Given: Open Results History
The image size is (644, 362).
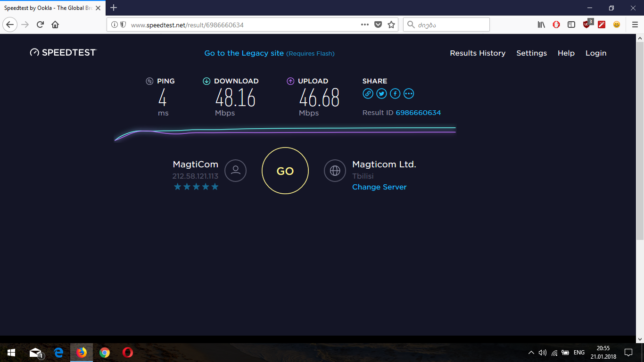Looking at the screenshot, I should pos(478,53).
